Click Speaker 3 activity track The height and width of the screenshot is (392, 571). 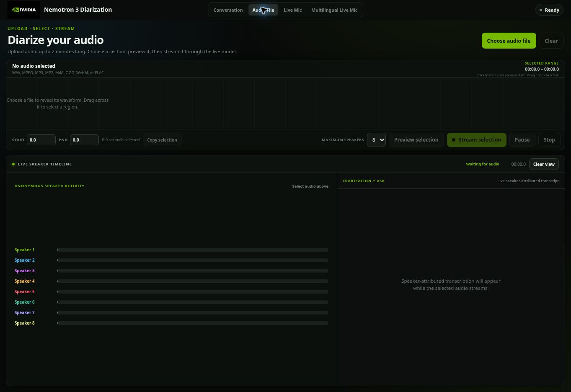193,271
